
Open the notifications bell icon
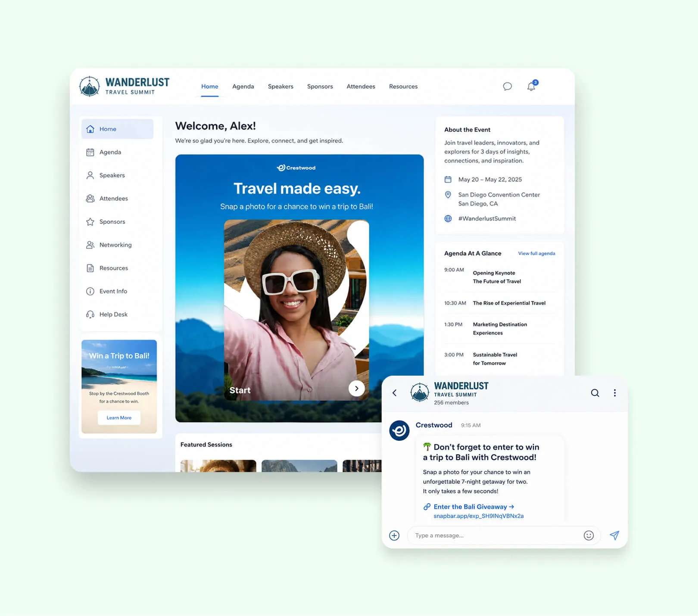point(532,86)
